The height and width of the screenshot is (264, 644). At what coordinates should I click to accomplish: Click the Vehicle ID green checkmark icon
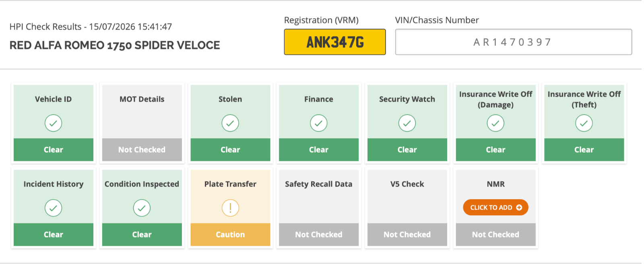(x=54, y=123)
